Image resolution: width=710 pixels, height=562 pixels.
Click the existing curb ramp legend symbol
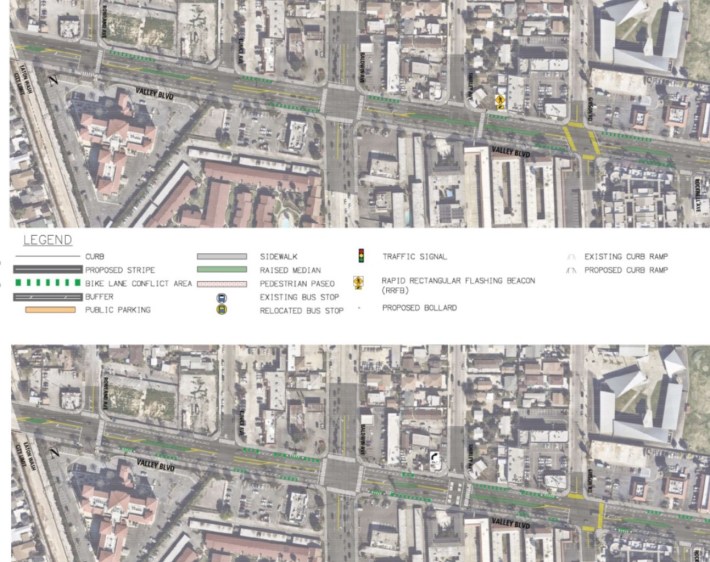tap(571, 257)
